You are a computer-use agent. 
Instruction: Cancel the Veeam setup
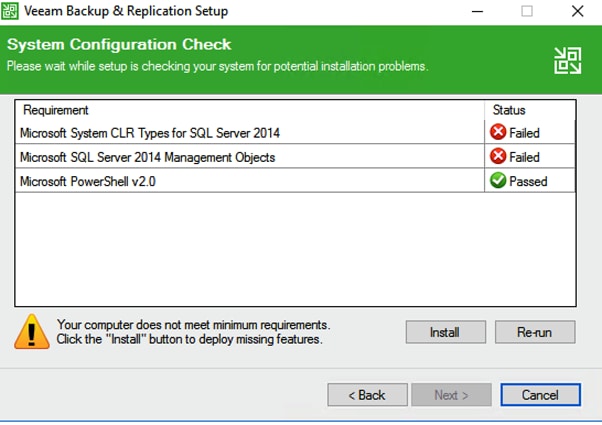[540, 395]
